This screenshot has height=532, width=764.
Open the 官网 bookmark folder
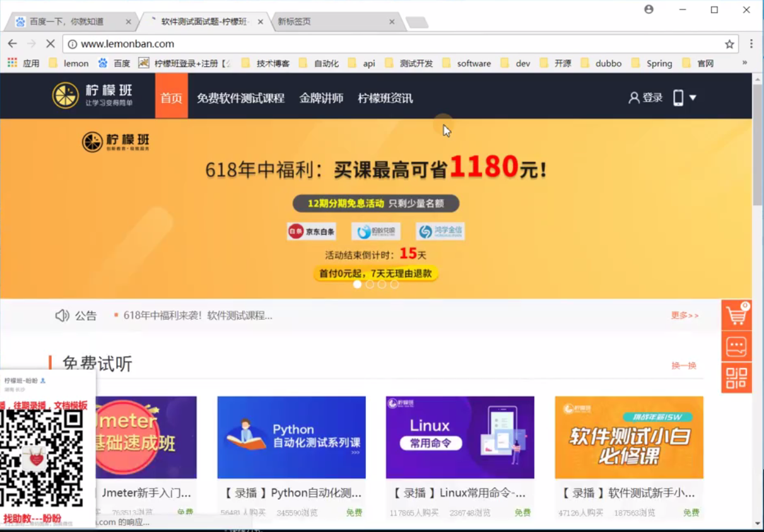pyautogui.click(x=698, y=63)
